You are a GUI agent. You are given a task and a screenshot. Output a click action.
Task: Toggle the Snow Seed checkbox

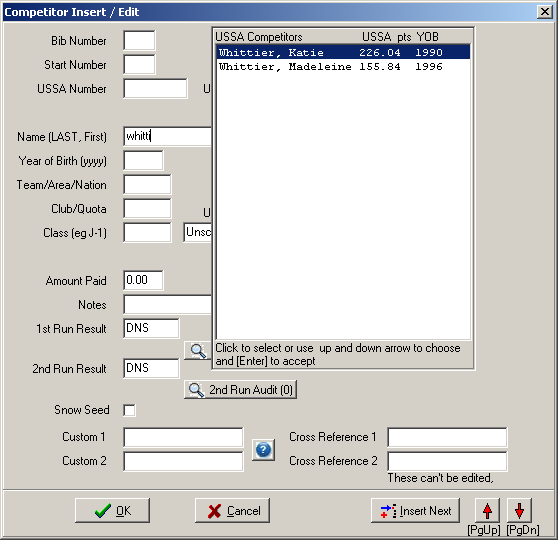[130, 410]
